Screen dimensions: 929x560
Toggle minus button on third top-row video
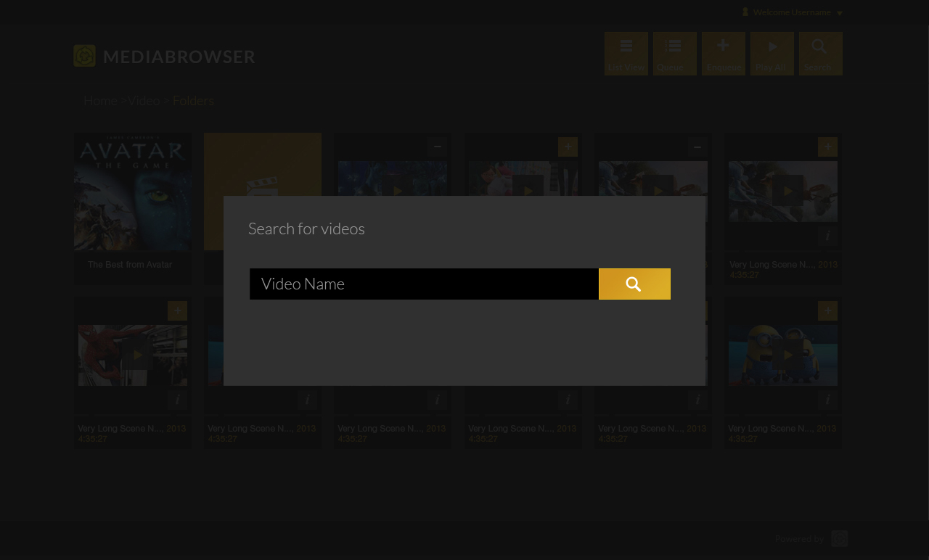tap(437, 147)
